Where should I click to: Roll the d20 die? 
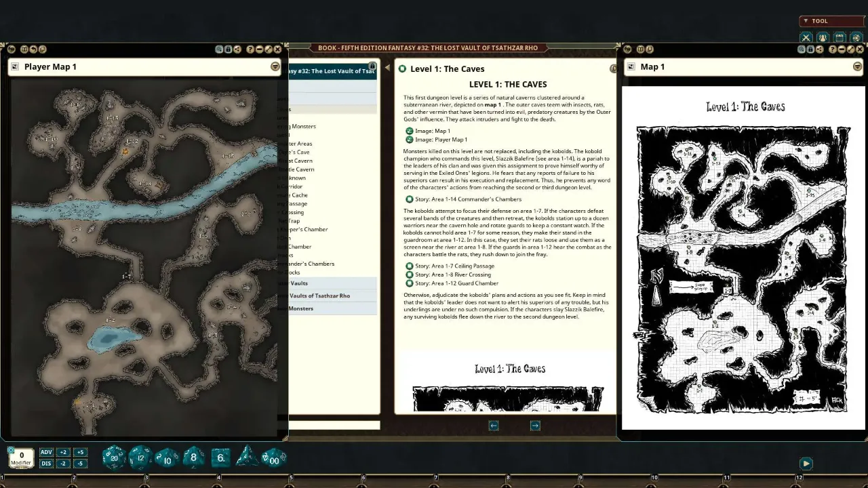[114, 458]
